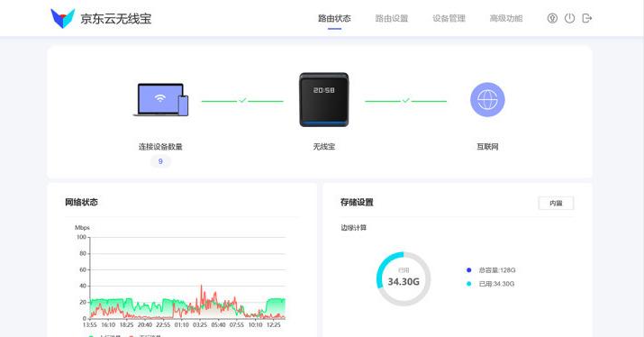The image size is (644, 337).
Task: Click the 无线宝 router device image
Action: click(324, 100)
